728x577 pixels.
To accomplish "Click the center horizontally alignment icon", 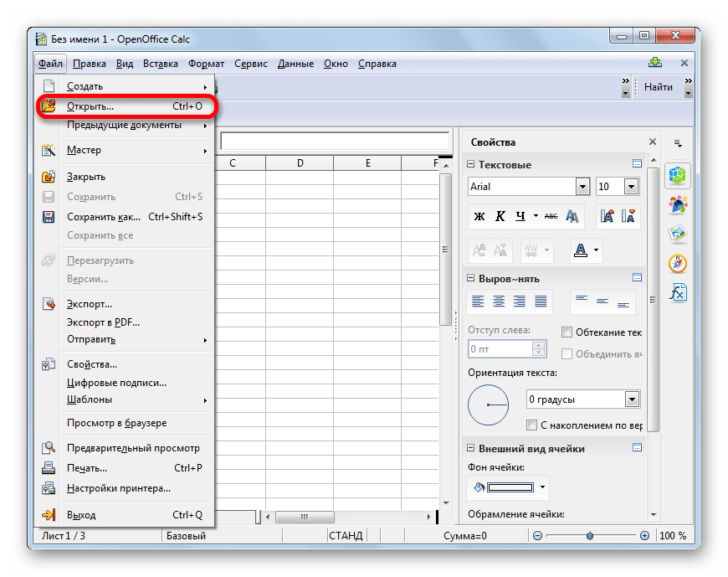I will 500,301.
